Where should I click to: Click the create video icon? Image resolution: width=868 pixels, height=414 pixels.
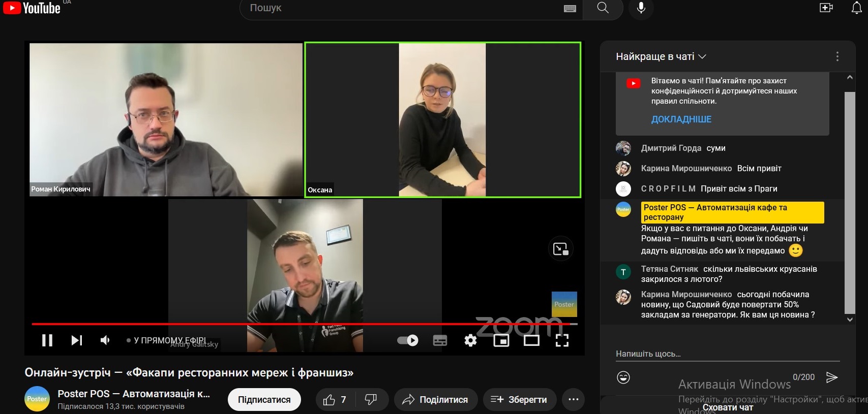pyautogui.click(x=826, y=8)
